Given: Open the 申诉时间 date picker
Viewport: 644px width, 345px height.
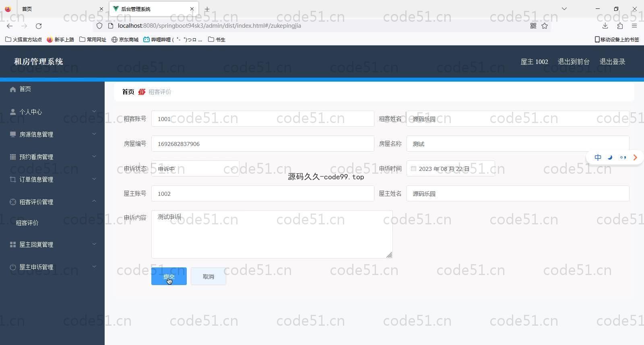Looking at the screenshot, I should pos(450,168).
